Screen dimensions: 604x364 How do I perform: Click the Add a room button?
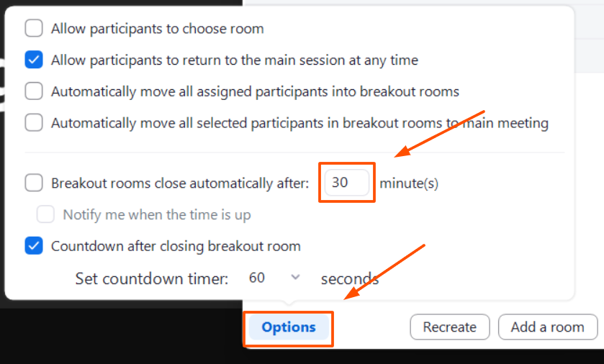(547, 327)
